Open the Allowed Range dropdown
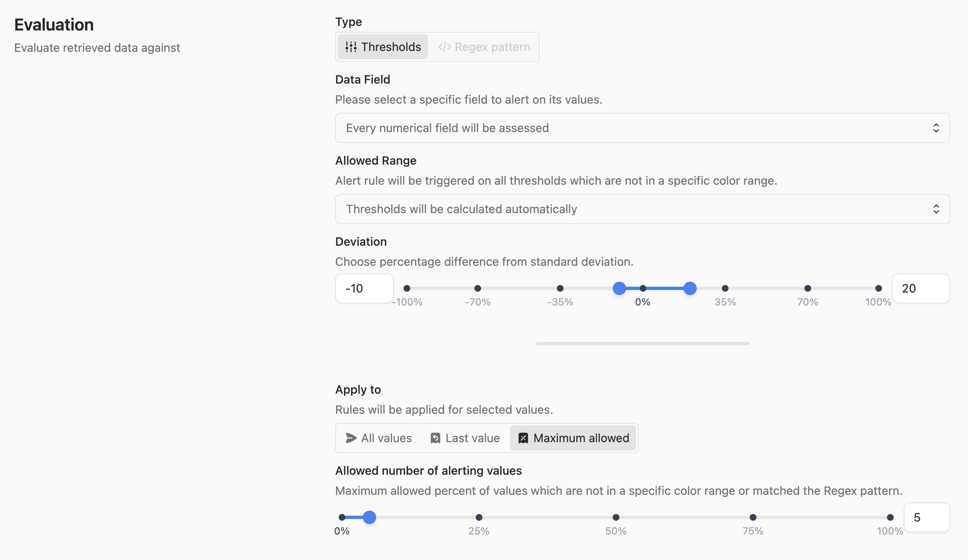 click(x=642, y=209)
